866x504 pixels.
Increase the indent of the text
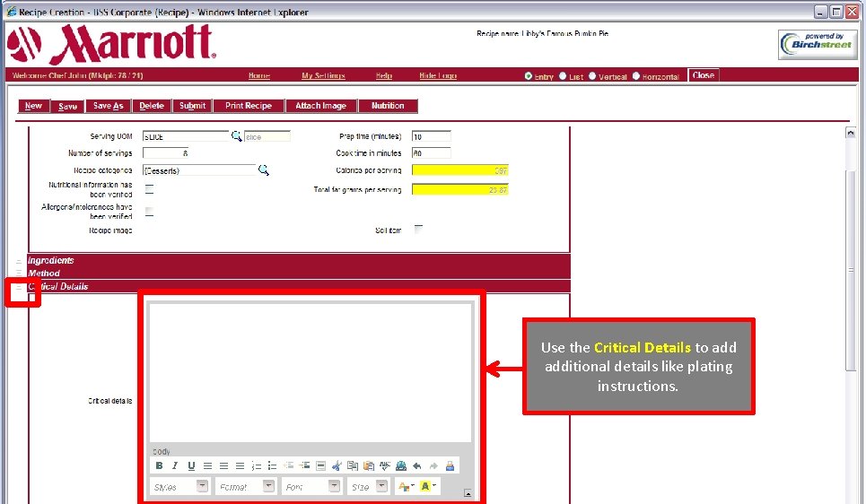tap(304, 466)
